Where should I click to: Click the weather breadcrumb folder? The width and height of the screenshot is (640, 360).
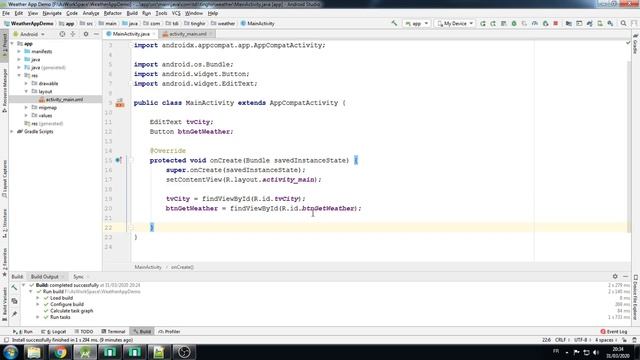coord(223,24)
